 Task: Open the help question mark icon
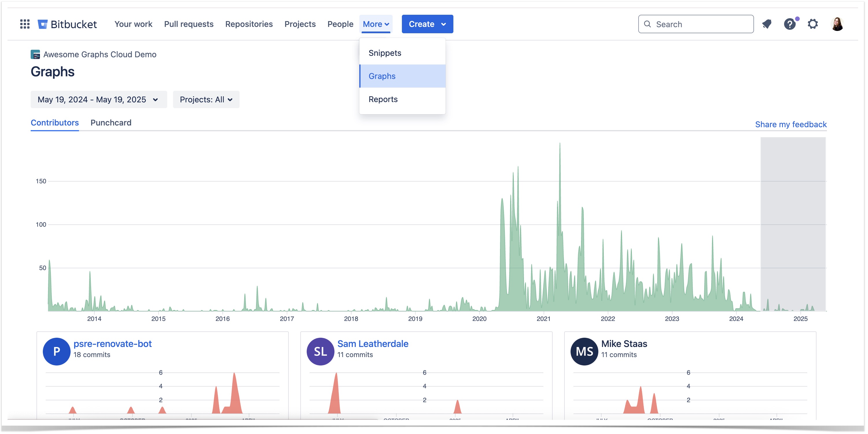(790, 24)
